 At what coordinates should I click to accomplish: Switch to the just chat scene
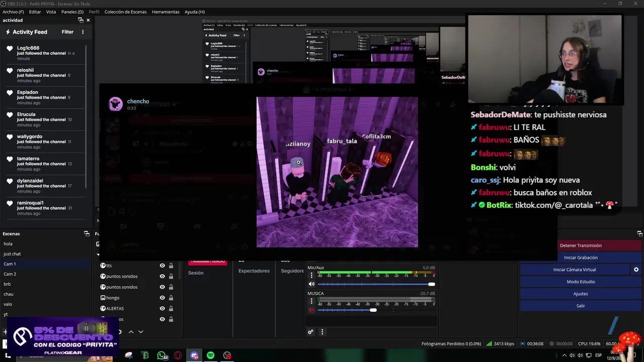point(45,254)
